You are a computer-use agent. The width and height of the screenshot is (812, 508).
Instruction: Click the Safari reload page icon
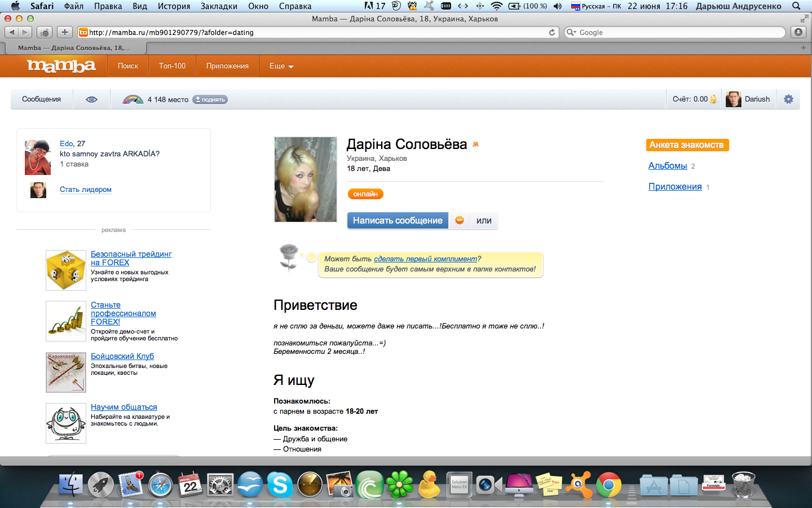552,32
